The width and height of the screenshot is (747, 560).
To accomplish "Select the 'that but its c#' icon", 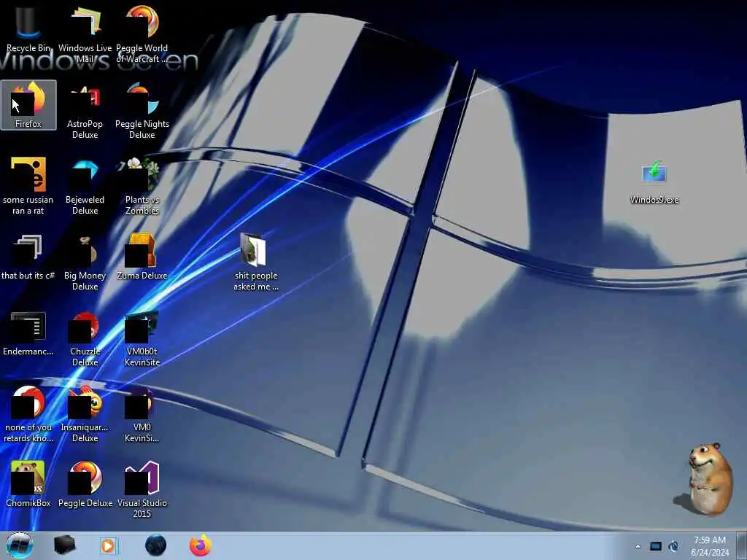I will (28, 257).
